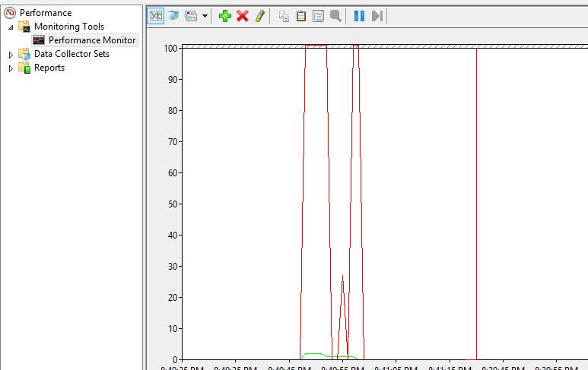This screenshot has width=588, height=370.
Task: Click the View Current Activity toolbar icon
Action: coord(156,16)
